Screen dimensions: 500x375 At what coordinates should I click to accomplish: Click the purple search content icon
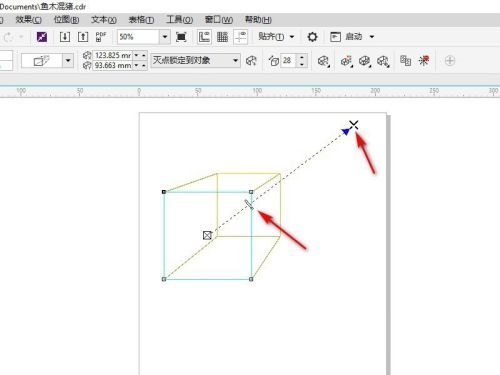pyautogui.click(x=42, y=37)
